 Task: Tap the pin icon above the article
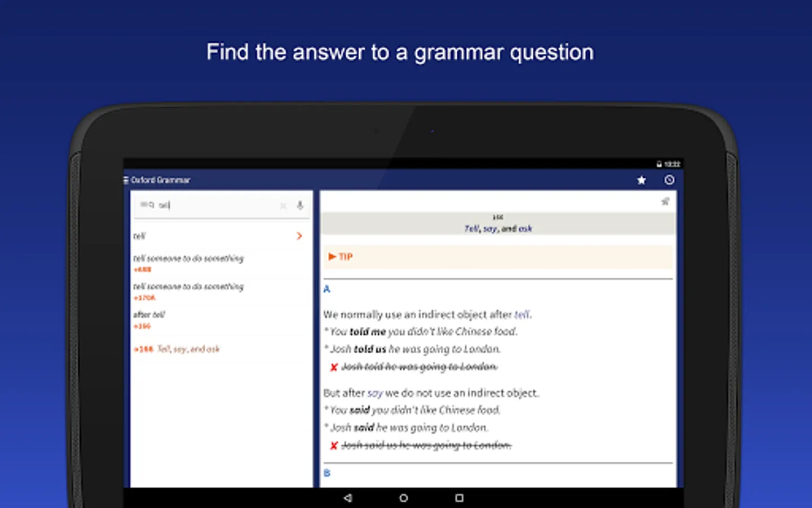(665, 202)
